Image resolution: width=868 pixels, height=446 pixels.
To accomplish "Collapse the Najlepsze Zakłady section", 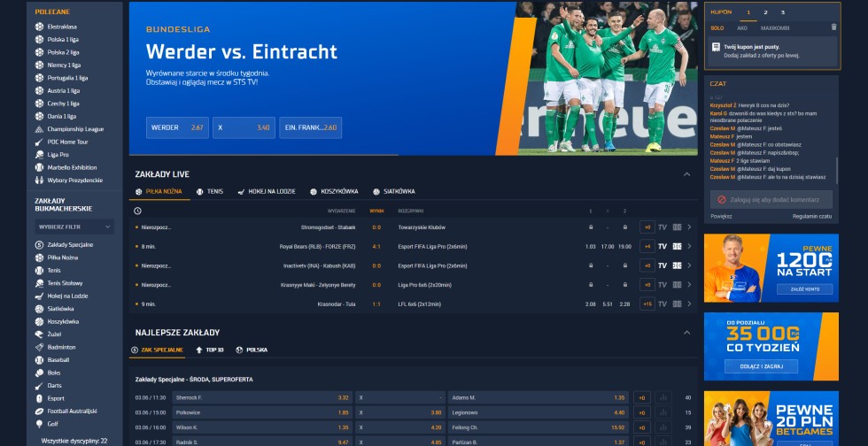I will click(x=686, y=333).
